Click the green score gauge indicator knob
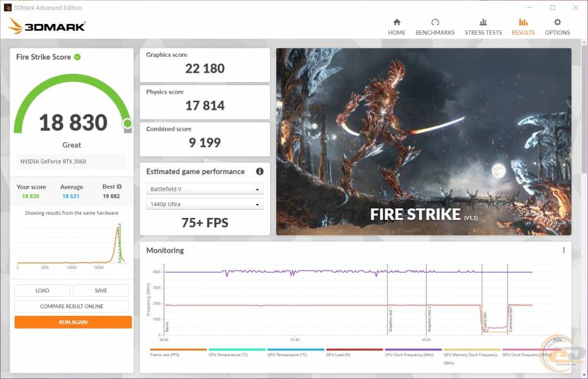Image resolution: width=588 pixels, height=379 pixels. (127, 123)
